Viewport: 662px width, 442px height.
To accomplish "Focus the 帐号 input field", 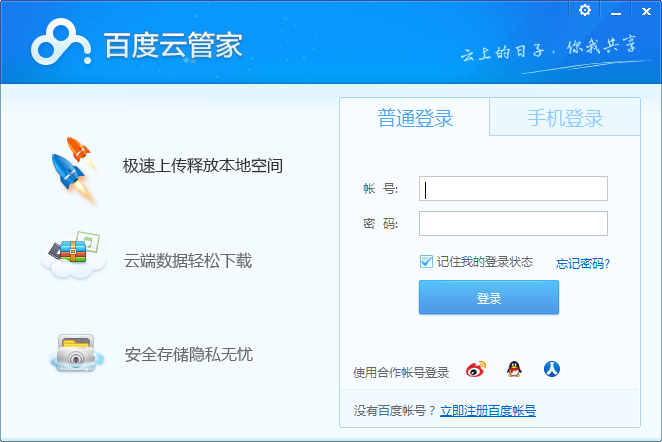I will coord(513,189).
